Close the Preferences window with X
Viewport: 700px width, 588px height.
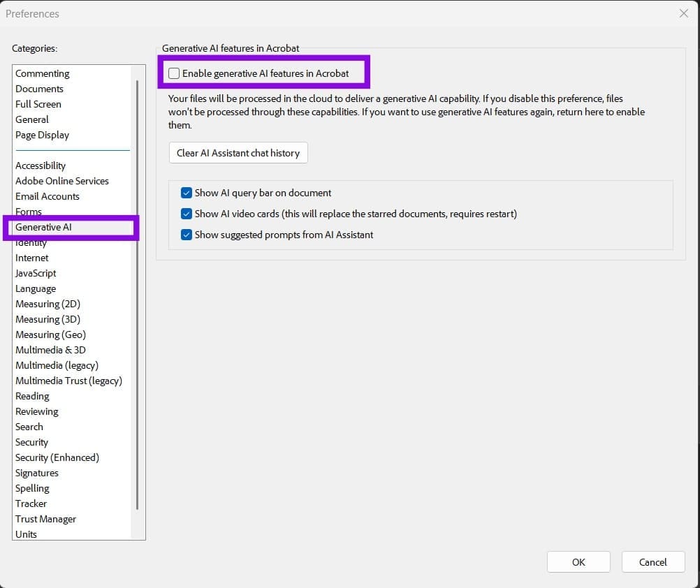coord(683,13)
